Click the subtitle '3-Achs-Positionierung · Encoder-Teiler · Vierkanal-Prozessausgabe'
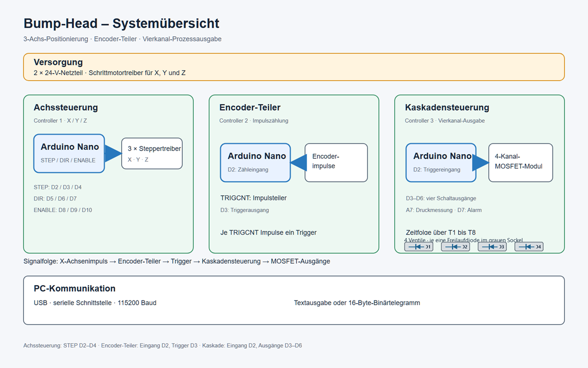 tap(122, 39)
